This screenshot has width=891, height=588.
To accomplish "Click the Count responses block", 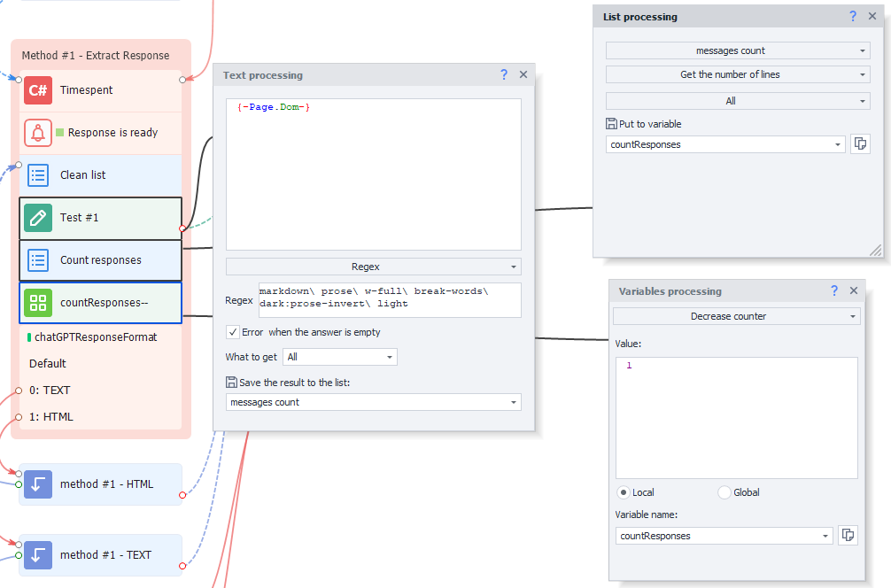I will point(100,260).
